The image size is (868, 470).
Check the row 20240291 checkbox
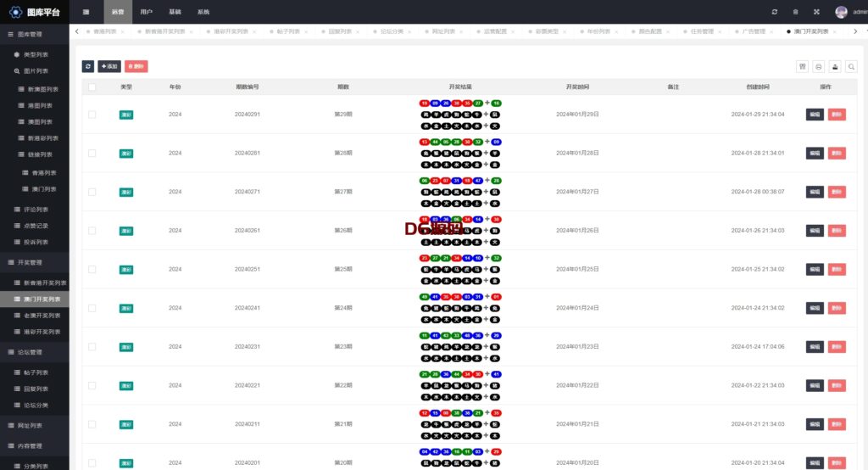(x=92, y=115)
